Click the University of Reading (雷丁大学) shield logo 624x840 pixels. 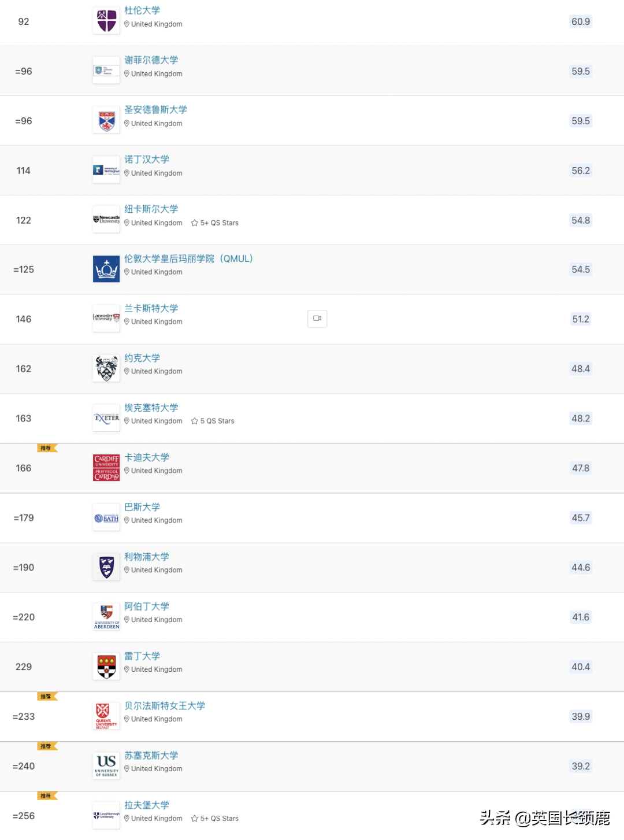(106, 667)
